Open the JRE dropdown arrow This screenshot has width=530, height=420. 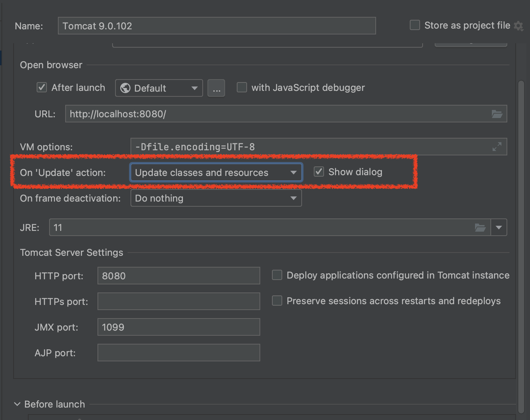click(x=499, y=228)
